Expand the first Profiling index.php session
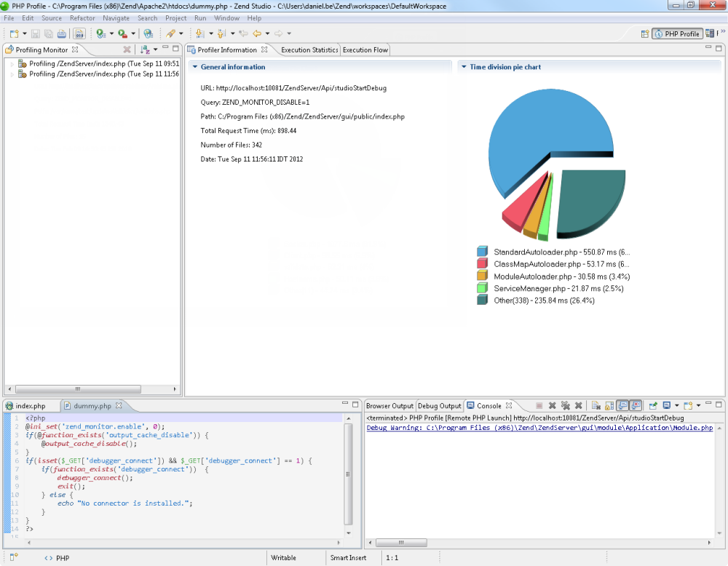This screenshot has width=728, height=566. [x=12, y=64]
